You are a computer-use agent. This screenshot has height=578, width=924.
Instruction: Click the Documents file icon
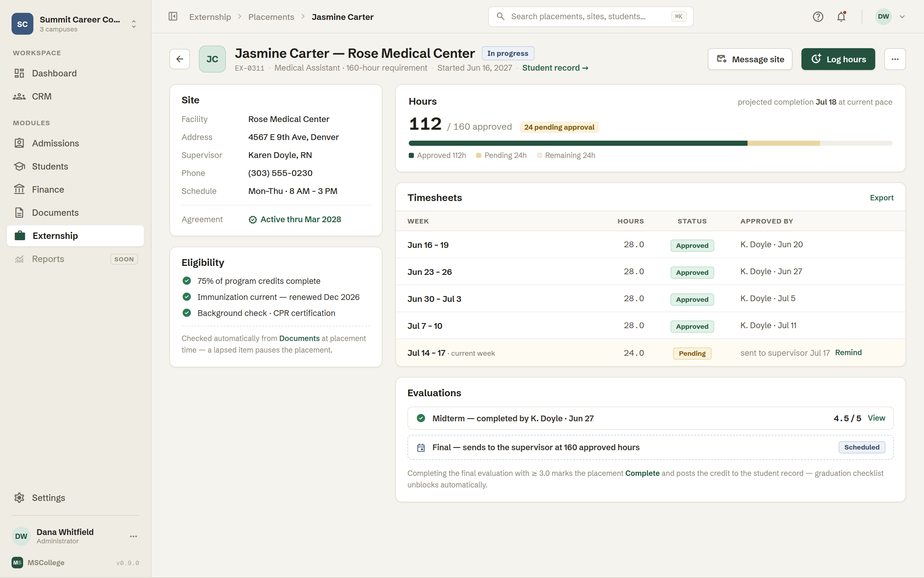[19, 213]
